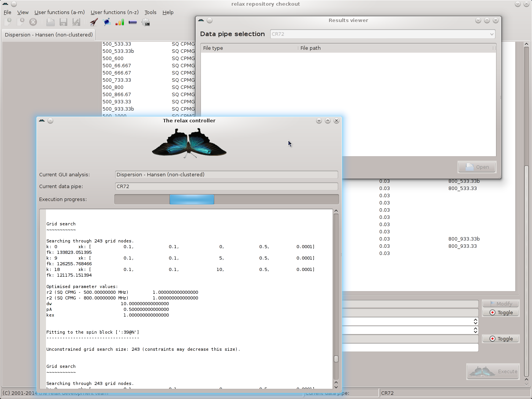Screen dimensions: 532x399
Task: Expand the Data pipe selection dropdown
Action: 382,34
